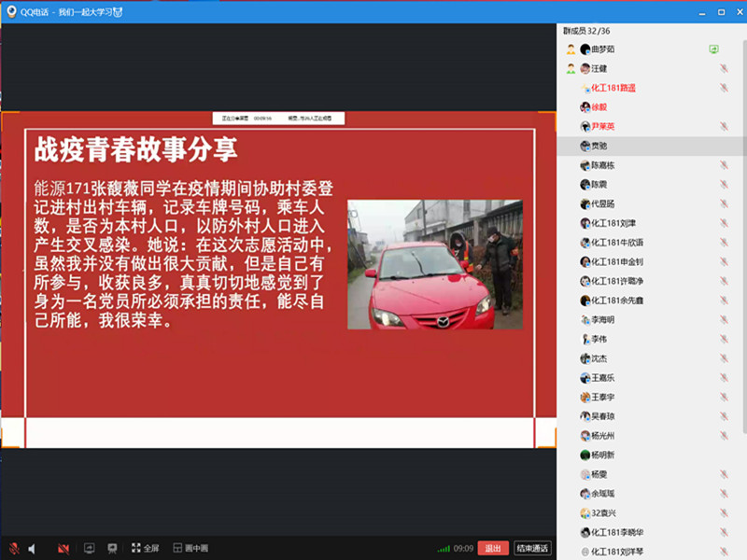Click the green signal strength indicator
This screenshot has height=560, width=747.
pos(444,549)
